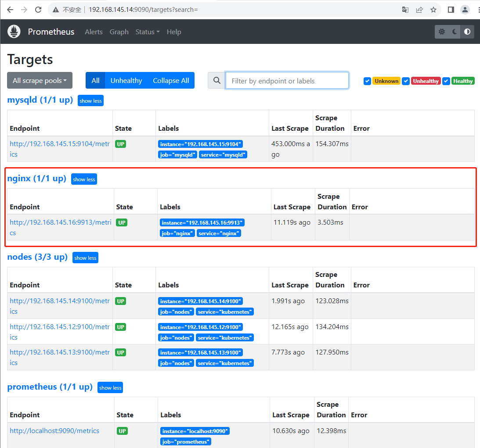Switch to dark theme moon icon
480x448 pixels.
point(455,32)
